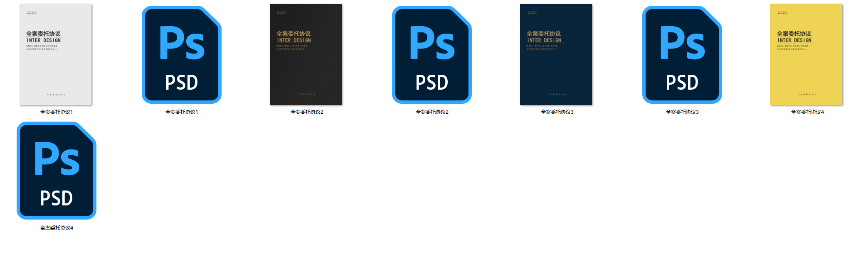Select the yellow cover thumbnail 全案委托协议4

(806, 54)
